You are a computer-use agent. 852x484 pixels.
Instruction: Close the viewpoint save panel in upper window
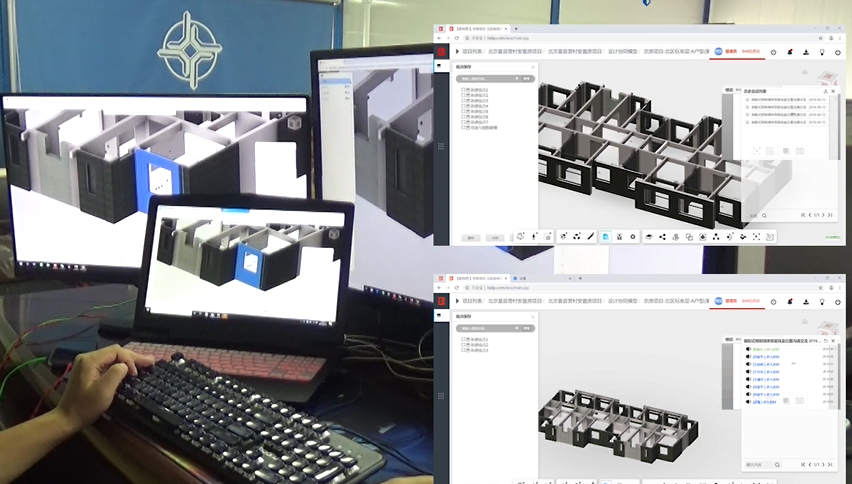532,67
